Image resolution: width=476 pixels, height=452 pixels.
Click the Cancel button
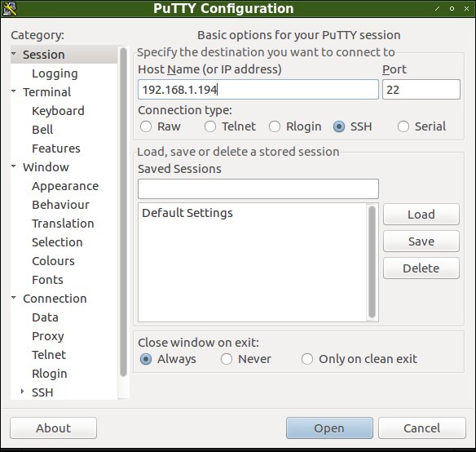click(422, 428)
